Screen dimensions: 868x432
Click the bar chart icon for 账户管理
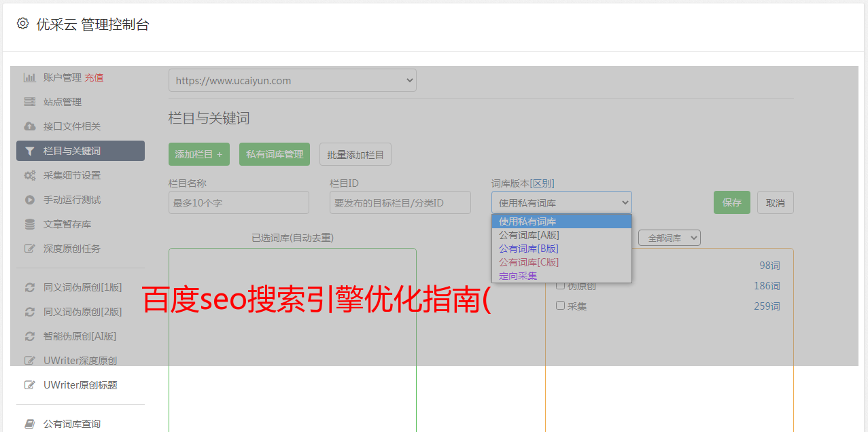tap(29, 77)
